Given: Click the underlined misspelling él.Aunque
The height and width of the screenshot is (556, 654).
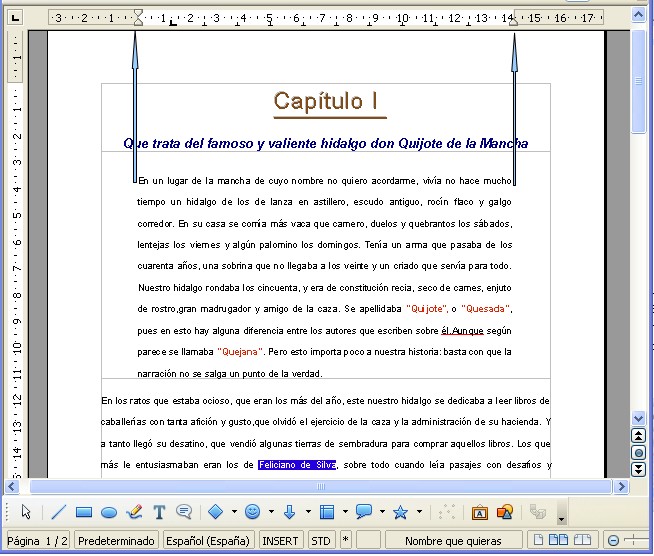Looking at the screenshot, I should pyautogui.click(x=462, y=331).
